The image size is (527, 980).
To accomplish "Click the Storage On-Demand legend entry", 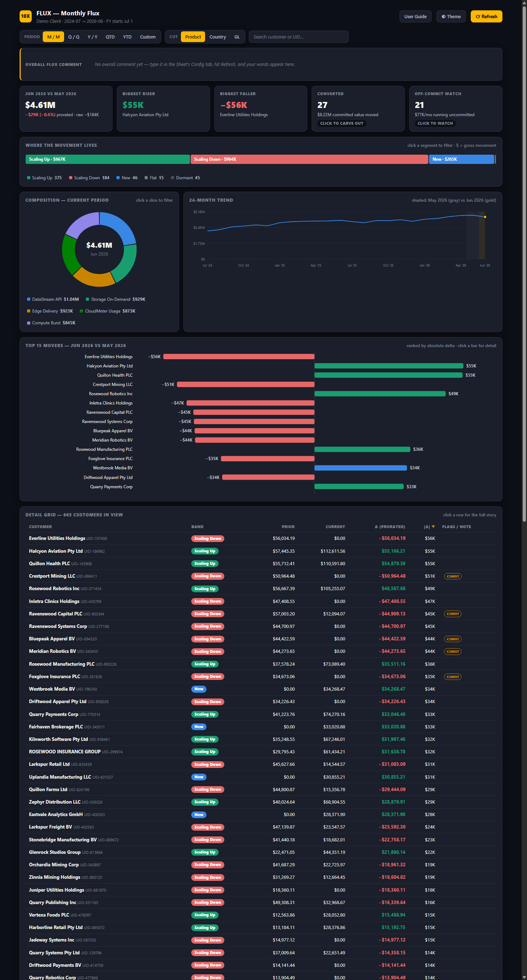I will click(x=116, y=299).
